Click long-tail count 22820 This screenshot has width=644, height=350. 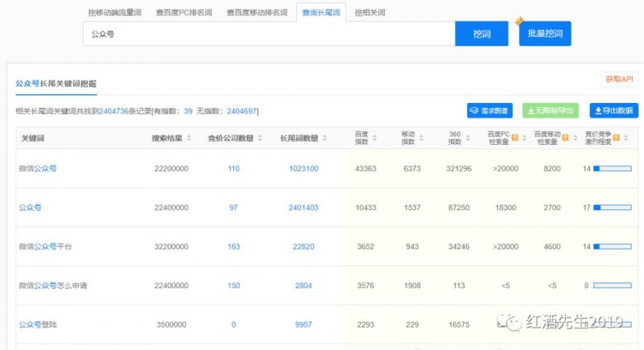(303, 246)
